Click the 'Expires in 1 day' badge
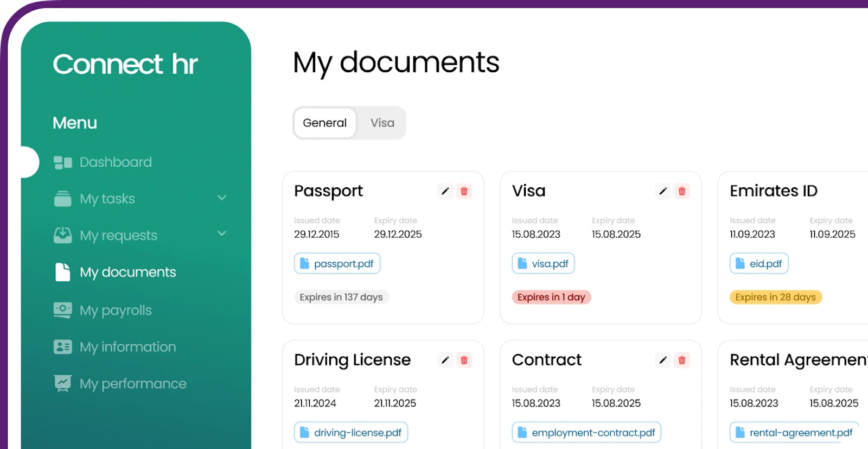Screen dimensions: 868x449 [551, 297]
